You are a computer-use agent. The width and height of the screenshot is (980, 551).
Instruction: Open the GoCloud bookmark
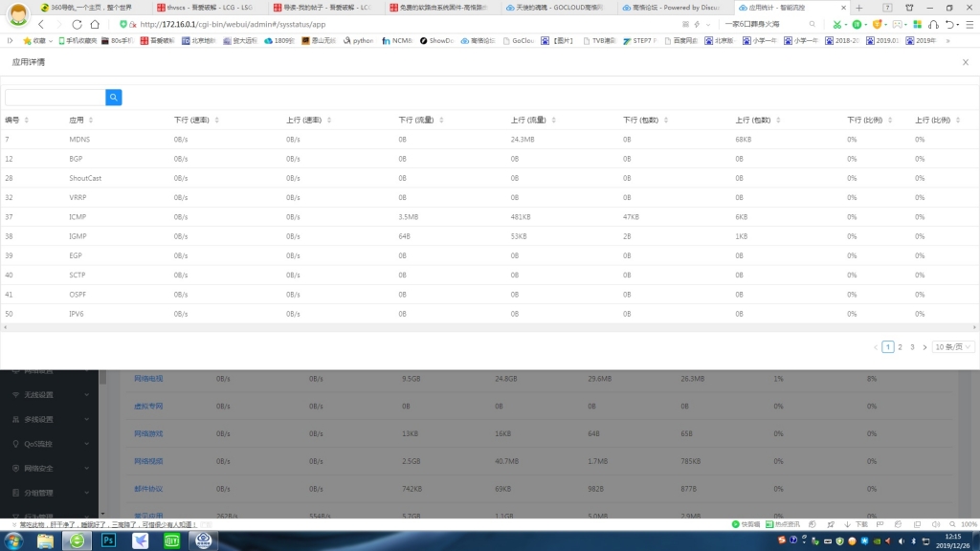(x=518, y=40)
